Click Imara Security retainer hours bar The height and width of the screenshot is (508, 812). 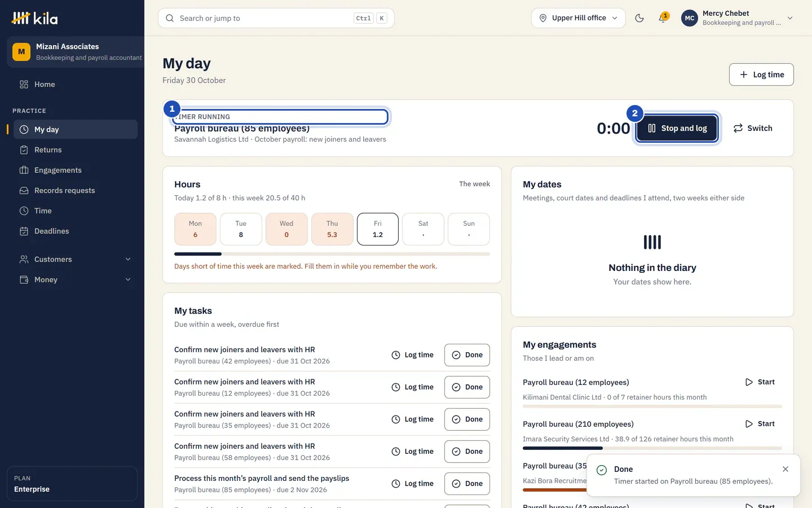pos(652,448)
